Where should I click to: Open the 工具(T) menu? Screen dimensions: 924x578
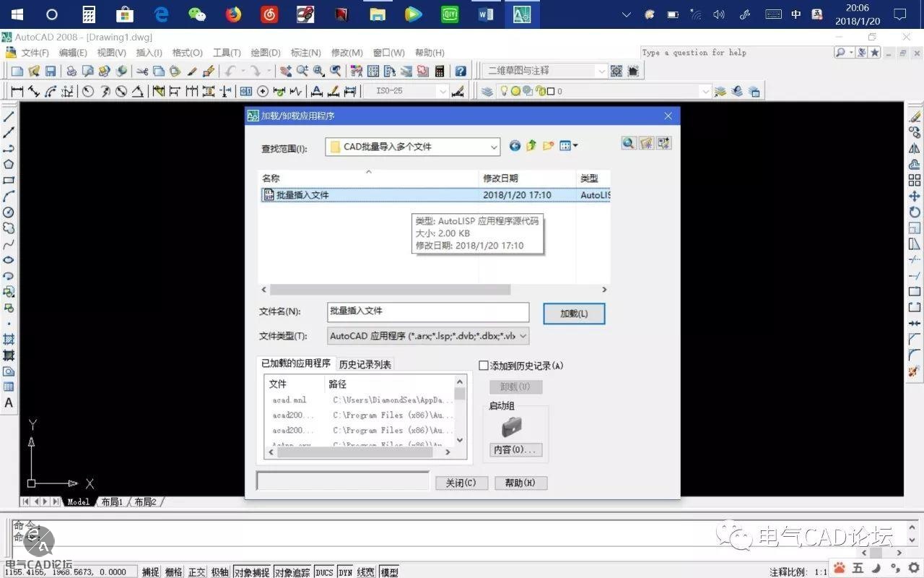point(227,53)
